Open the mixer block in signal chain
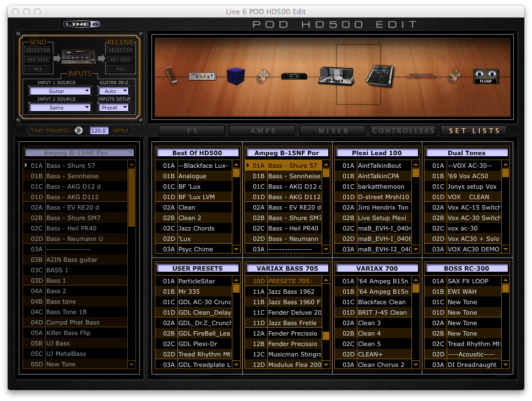The height and width of the screenshot is (401, 532). pyautogui.click(x=379, y=75)
